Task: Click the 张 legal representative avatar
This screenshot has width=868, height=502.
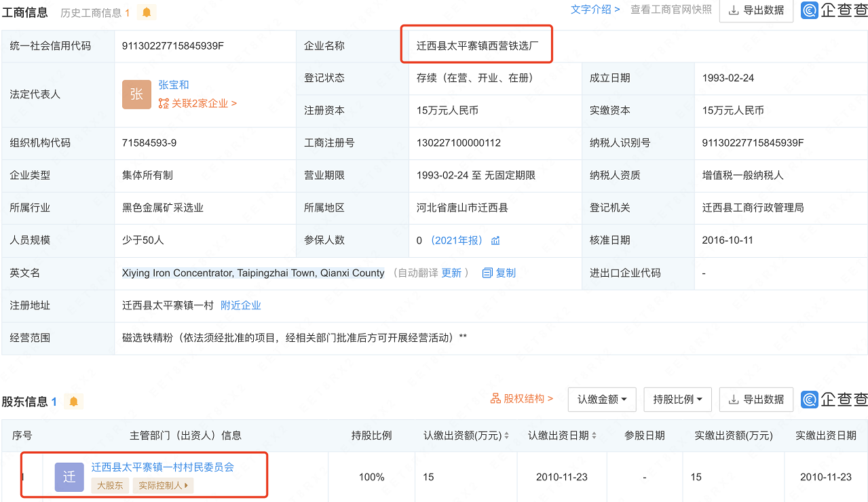Action: click(x=136, y=94)
